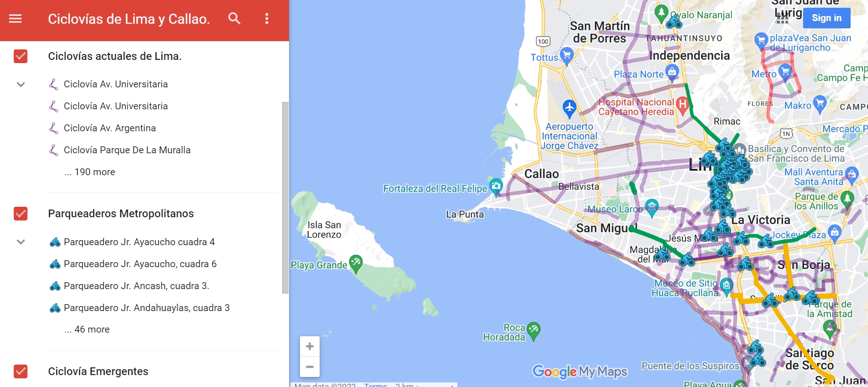The width and height of the screenshot is (868, 387).
Task: Click the Fortaleza del Real Felipe marker
Action: pos(496,187)
